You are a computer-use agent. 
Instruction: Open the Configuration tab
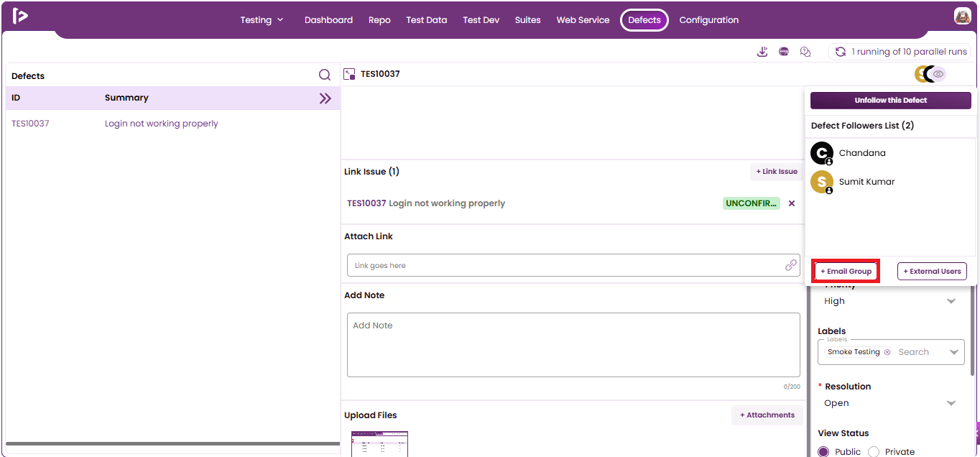pyautogui.click(x=708, y=20)
